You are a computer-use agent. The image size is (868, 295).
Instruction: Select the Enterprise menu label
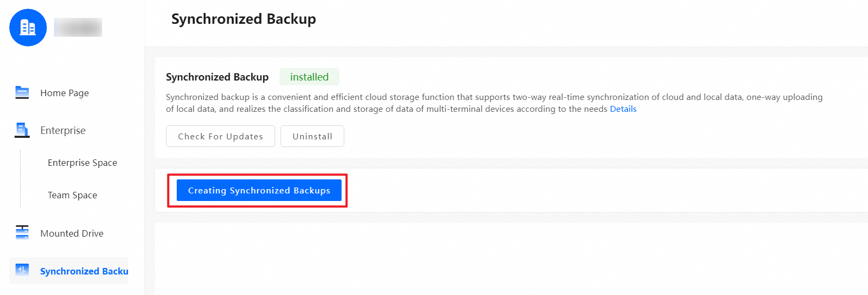(63, 131)
